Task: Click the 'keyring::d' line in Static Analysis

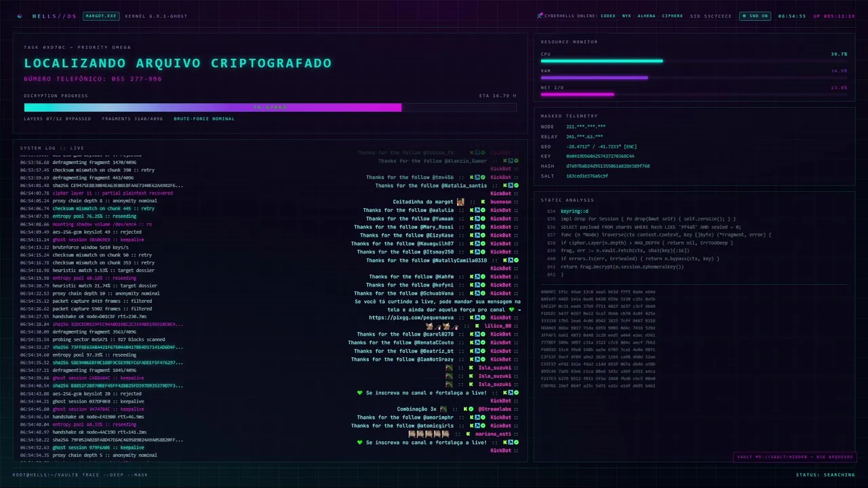Action: pos(574,211)
